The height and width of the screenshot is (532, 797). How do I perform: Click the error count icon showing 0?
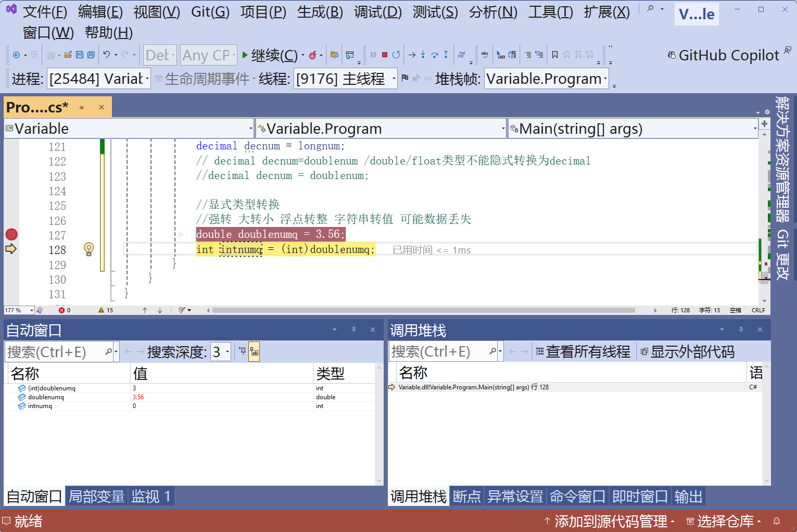pos(62,310)
